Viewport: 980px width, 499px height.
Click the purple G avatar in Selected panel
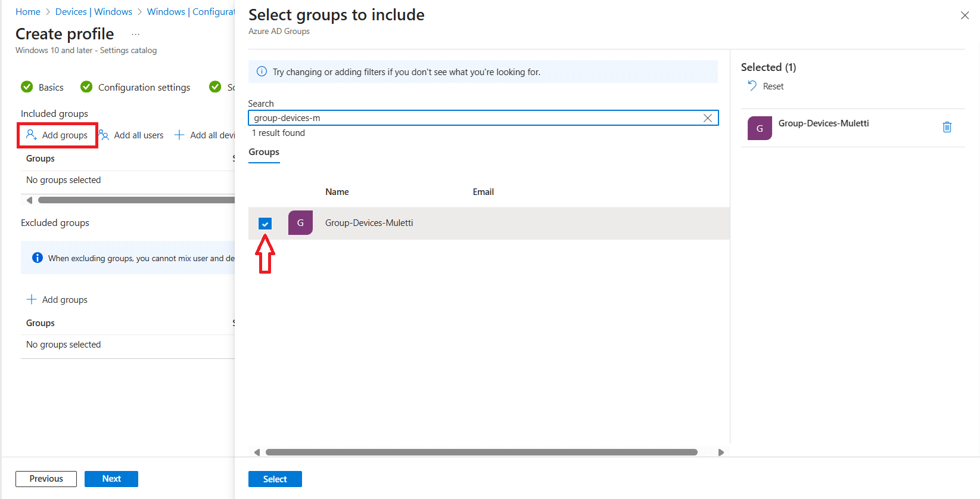click(x=760, y=128)
